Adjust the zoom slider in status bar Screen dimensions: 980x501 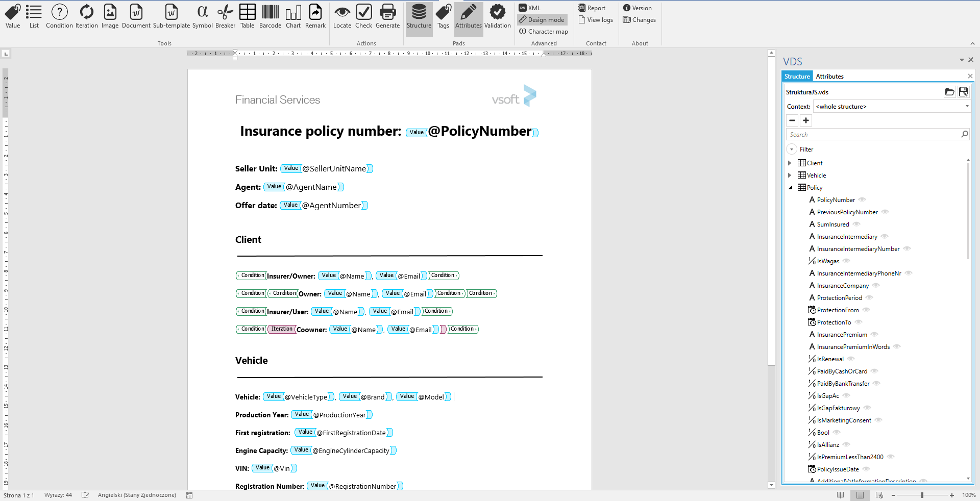(922, 495)
